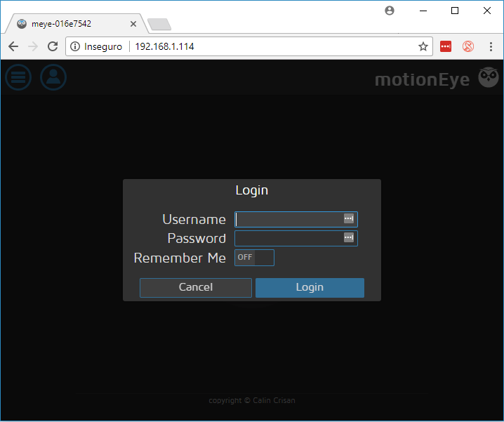This screenshot has height=422, width=504.
Task: Click the site info icon beside Inseguro
Action: click(75, 46)
